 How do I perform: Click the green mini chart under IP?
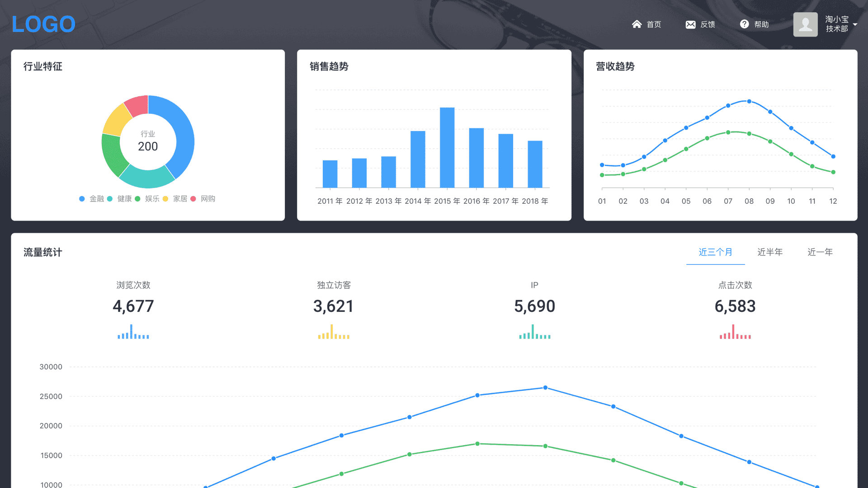tap(534, 332)
